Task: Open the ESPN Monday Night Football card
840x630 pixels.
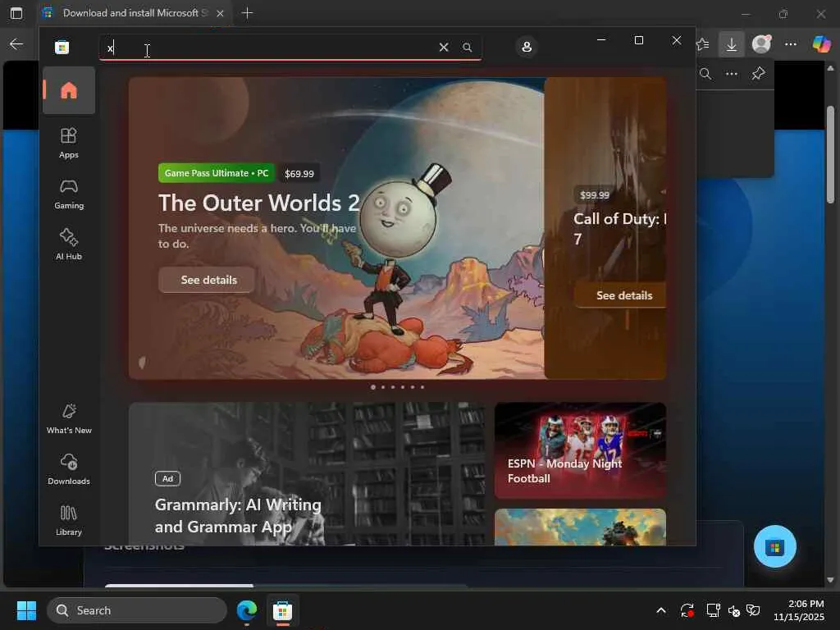Action: pos(580,450)
